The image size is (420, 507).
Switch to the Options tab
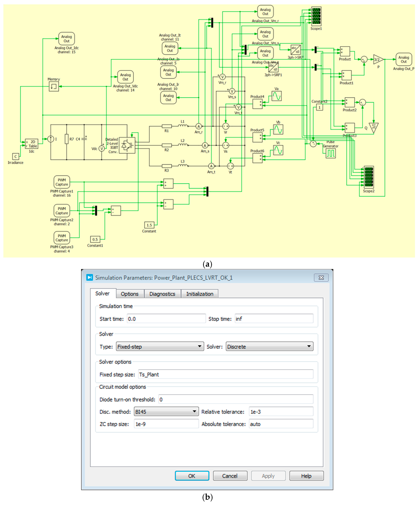click(x=130, y=294)
